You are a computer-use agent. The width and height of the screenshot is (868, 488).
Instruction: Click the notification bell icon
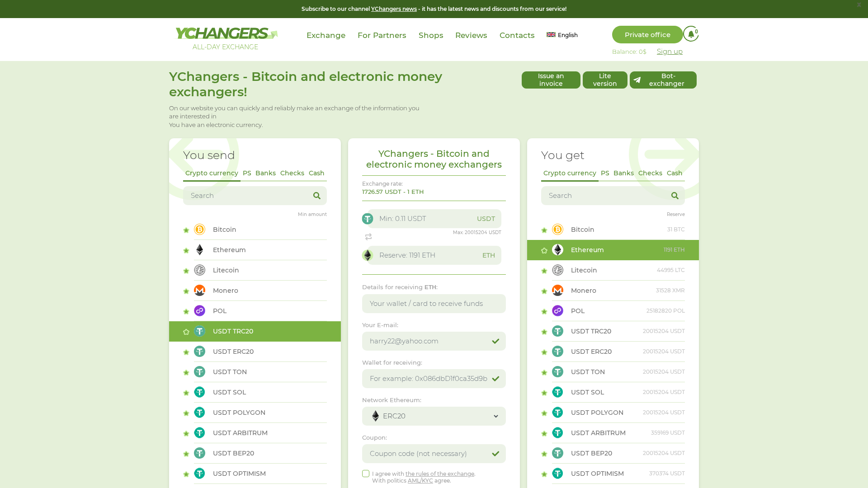point(691,34)
